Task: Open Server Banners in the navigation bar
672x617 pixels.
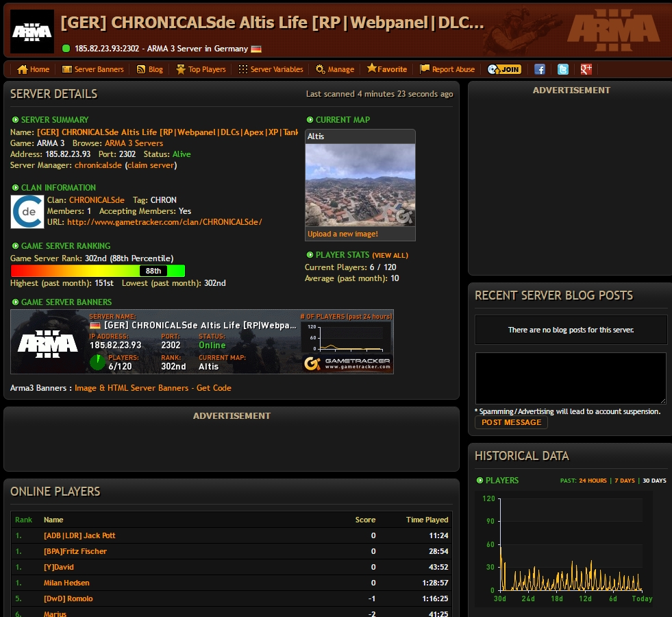Action: (x=92, y=69)
